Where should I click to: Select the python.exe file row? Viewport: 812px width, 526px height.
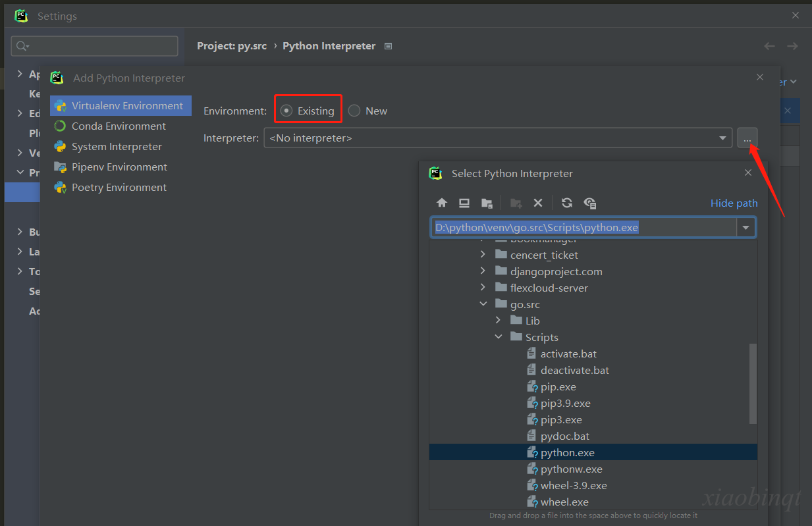coord(593,452)
